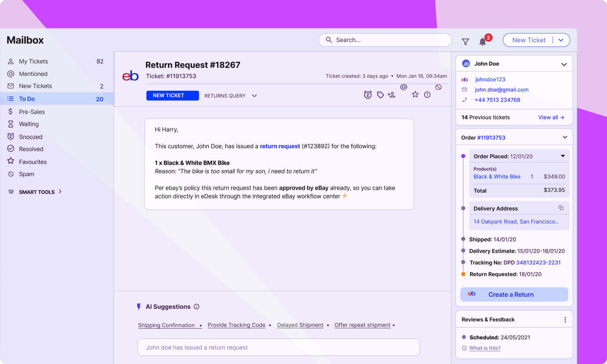Click the Create a Return button
607x364 pixels.
click(x=514, y=295)
